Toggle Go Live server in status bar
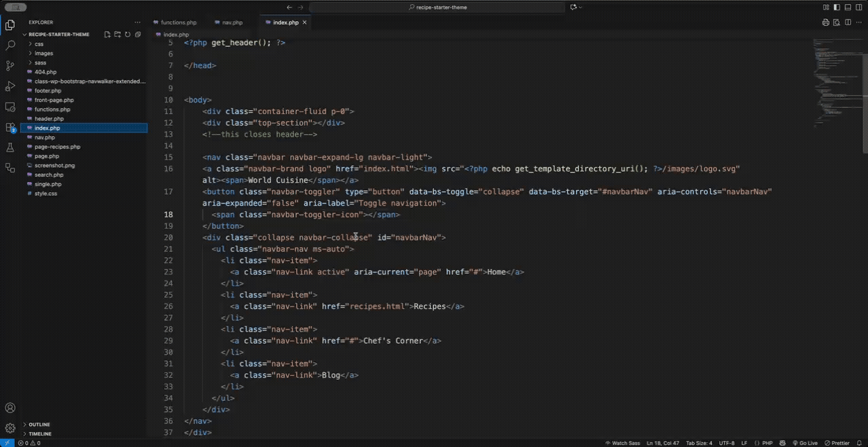Viewport: 868px width, 447px height. click(804, 443)
